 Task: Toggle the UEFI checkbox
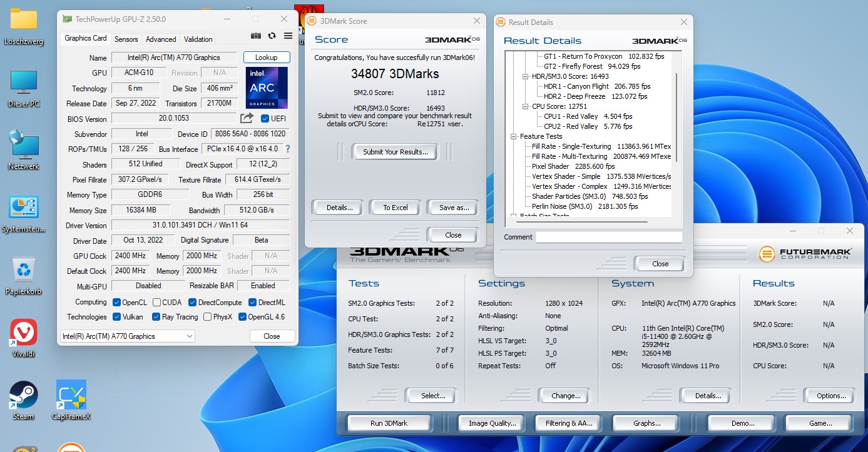(x=265, y=119)
